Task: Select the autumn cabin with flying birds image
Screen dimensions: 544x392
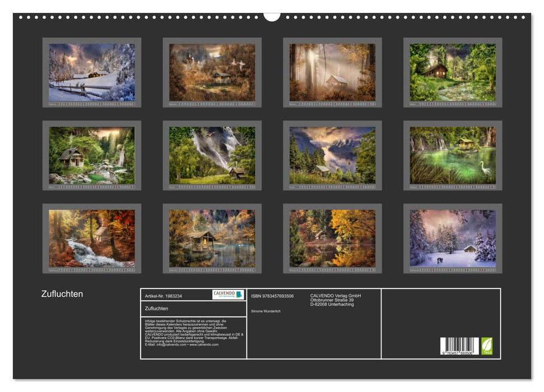Action: pos(212,72)
